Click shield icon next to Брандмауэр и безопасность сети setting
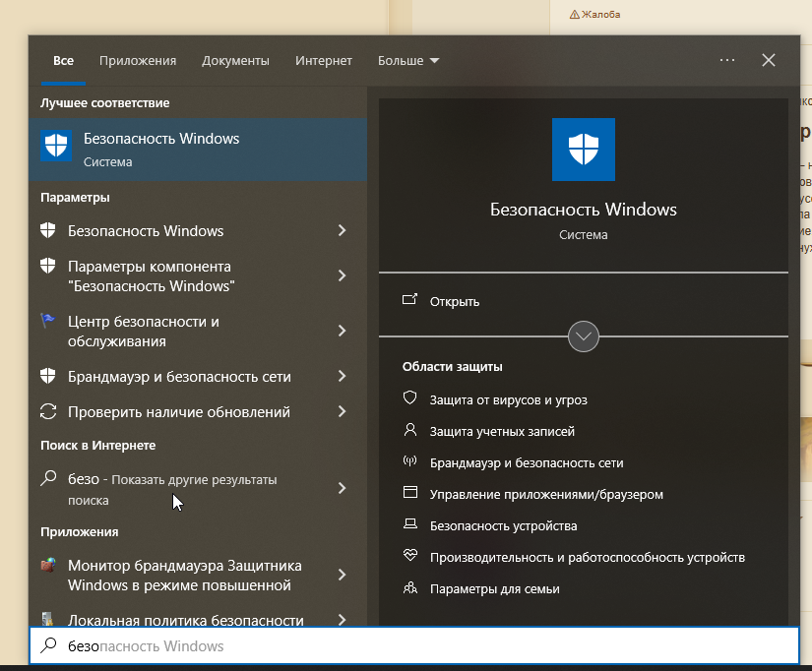Image resolution: width=812 pixels, height=671 pixels. click(x=47, y=376)
